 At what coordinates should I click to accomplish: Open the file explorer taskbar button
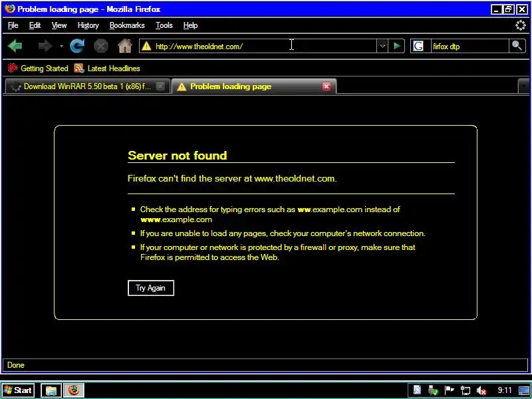coord(51,390)
